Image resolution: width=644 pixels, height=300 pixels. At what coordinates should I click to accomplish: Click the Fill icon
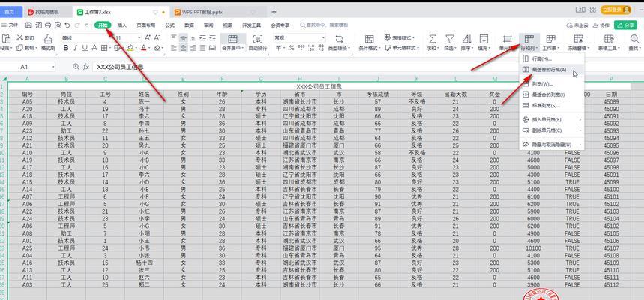pyautogui.click(x=484, y=39)
